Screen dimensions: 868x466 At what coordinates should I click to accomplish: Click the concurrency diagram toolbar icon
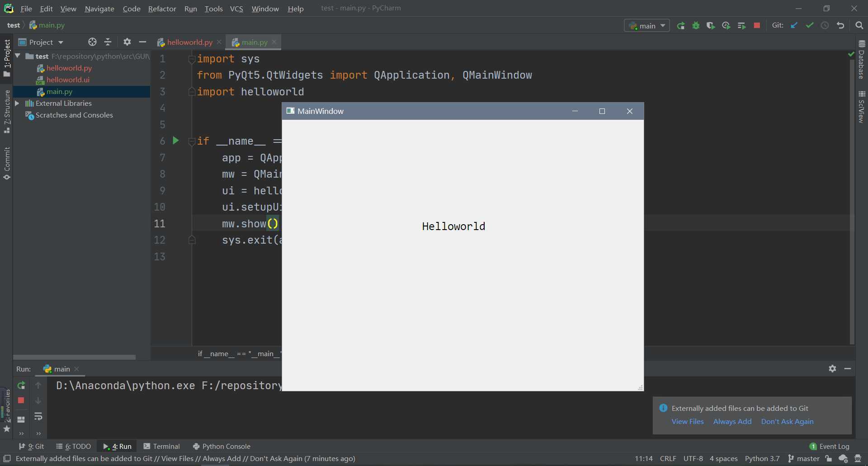click(741, 26)
